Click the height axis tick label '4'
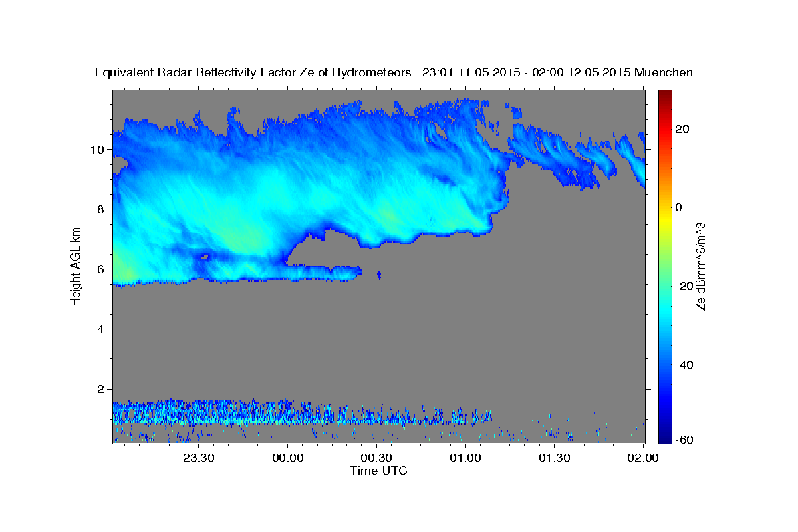 [100, 329]
